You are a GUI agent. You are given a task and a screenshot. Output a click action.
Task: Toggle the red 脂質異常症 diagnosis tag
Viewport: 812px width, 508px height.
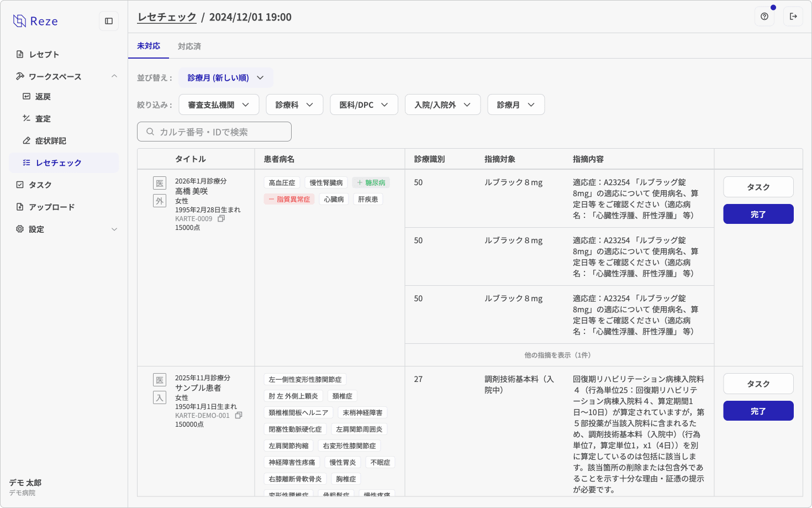pos(289,198)
